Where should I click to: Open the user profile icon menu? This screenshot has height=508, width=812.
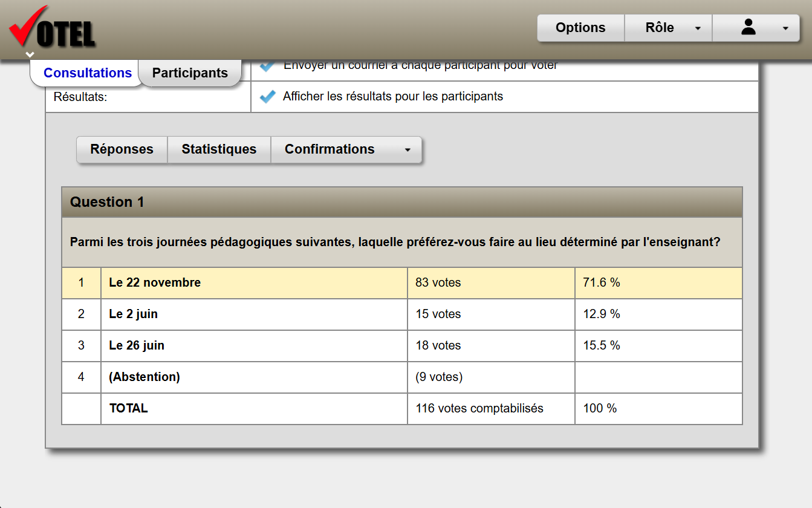point(749,28)
